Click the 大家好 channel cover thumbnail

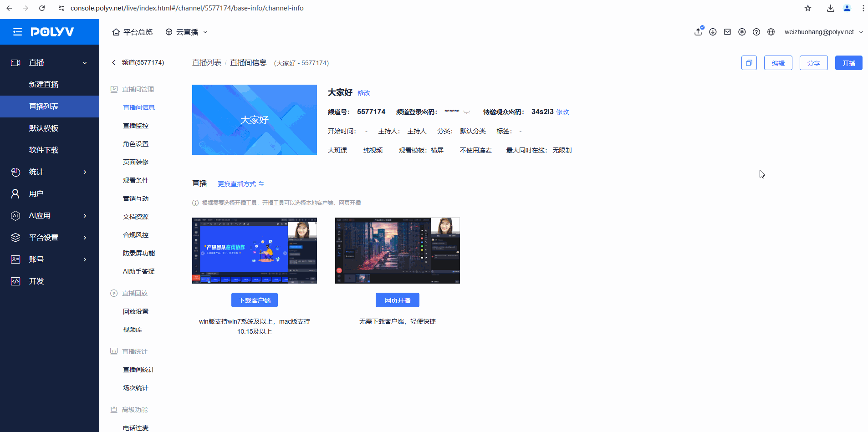(x=254, y=120)
